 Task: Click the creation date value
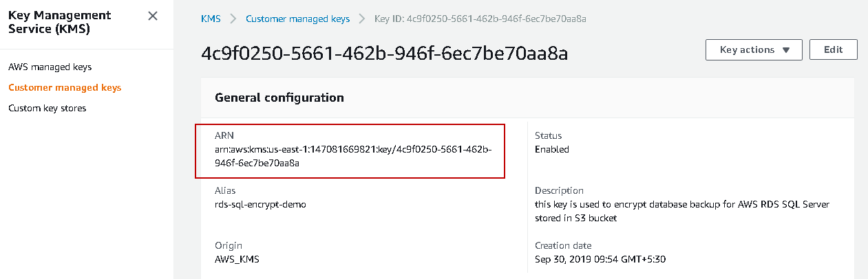pos(600,259)
